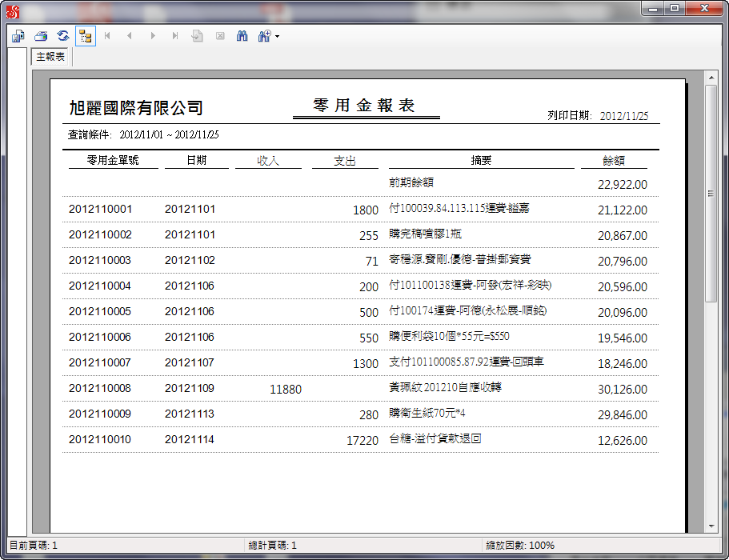The image size is (729, 560).
Task: Select voucher number 2012110004
Action: point(100,286)
